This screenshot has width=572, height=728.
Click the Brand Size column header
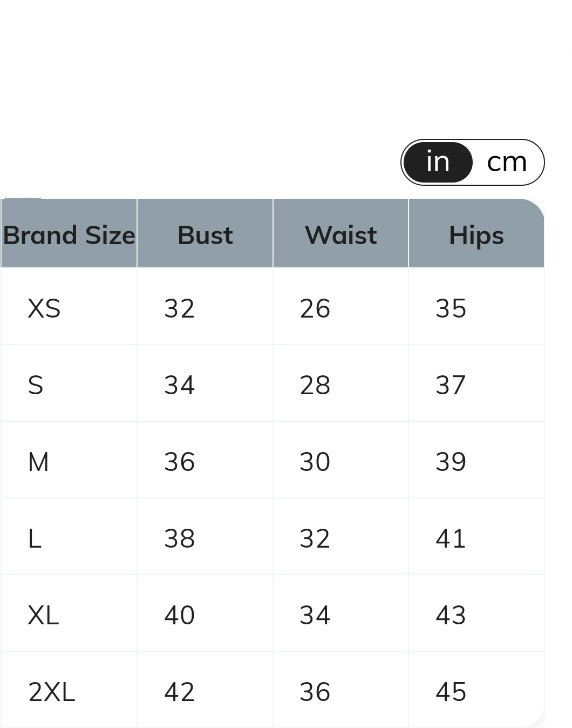(69, 235)
